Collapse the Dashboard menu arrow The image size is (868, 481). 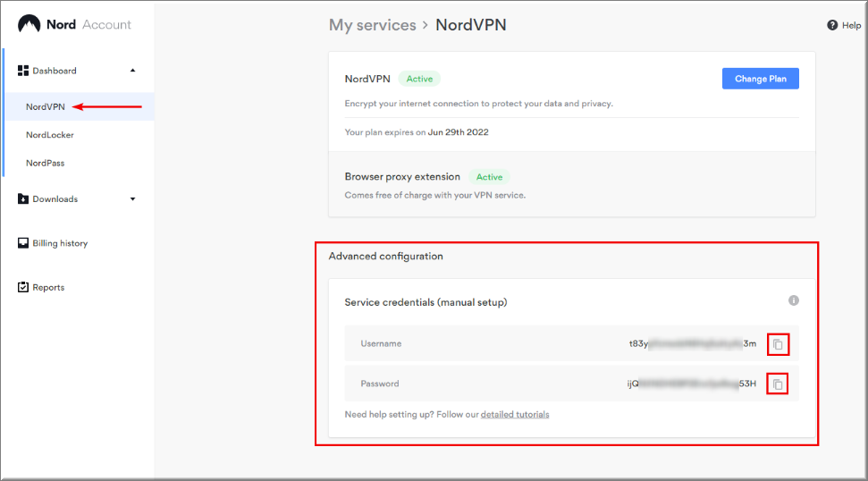[x=133, y=71]
